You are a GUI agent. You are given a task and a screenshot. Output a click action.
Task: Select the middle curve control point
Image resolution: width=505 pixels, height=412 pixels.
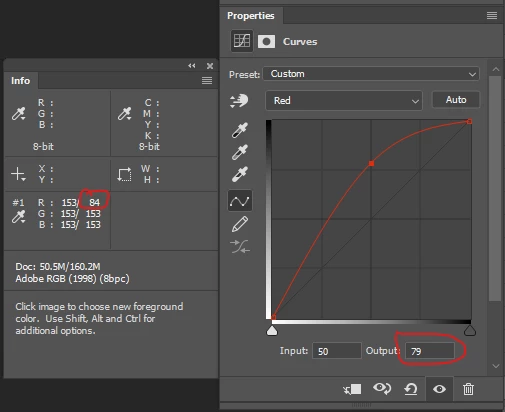[x=371, y=164]
